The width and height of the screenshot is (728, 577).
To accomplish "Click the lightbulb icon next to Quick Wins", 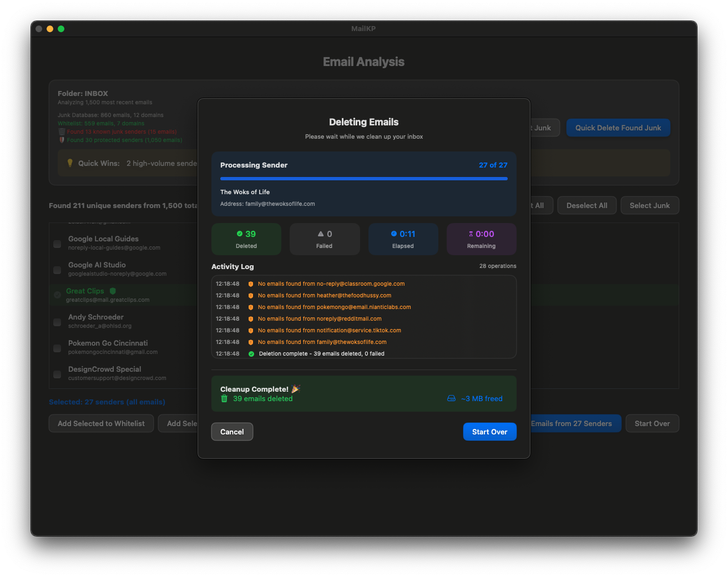I will point(70,163).
